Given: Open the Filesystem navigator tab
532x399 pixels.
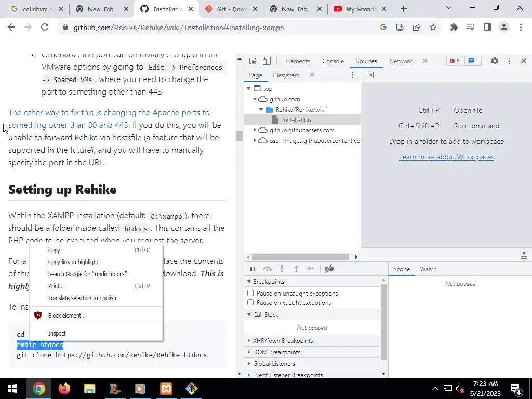Looking at the screenshot, I should pos(286,75).
